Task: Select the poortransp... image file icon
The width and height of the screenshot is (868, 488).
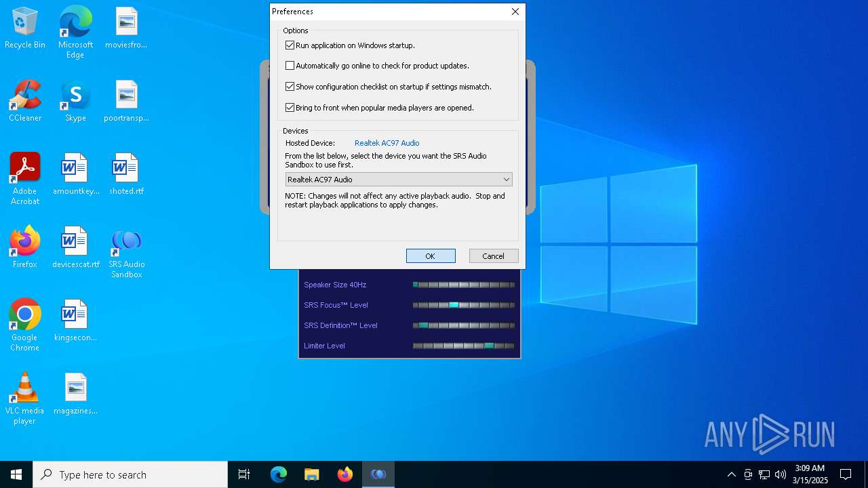Action: 126,102
